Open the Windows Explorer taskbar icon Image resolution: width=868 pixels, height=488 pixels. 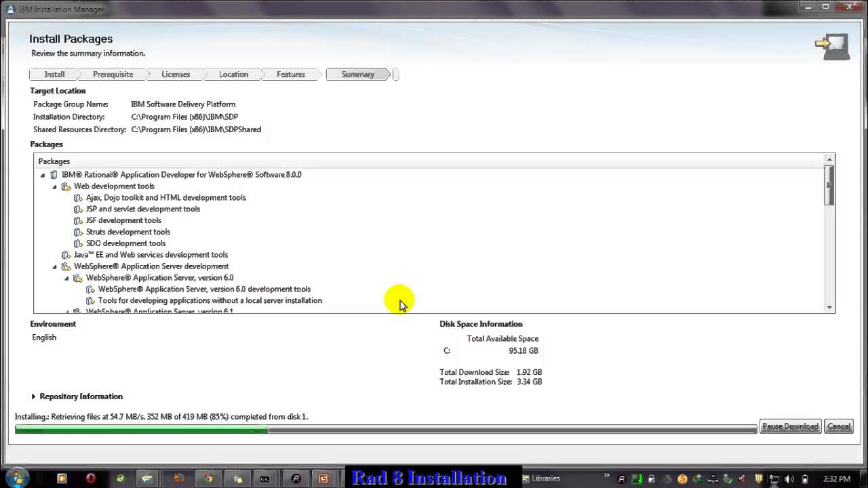(146, 479)
